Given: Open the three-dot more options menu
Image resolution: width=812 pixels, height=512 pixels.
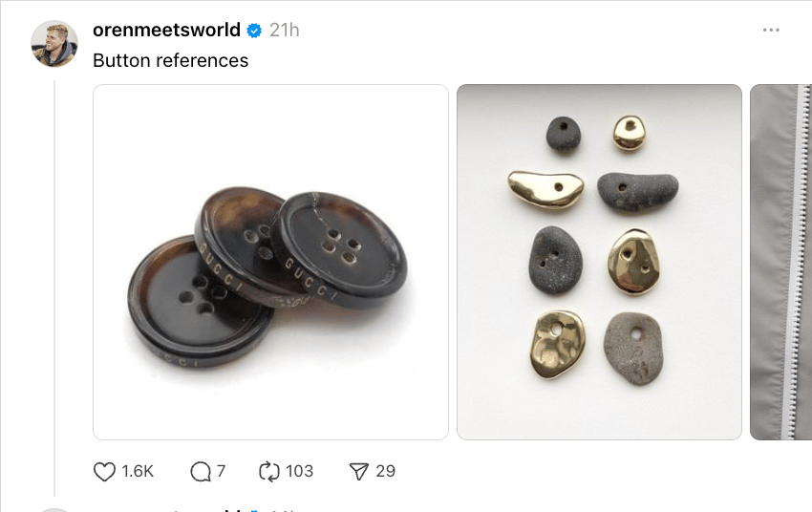Looking at the screenshot, I should pos(771,30).
